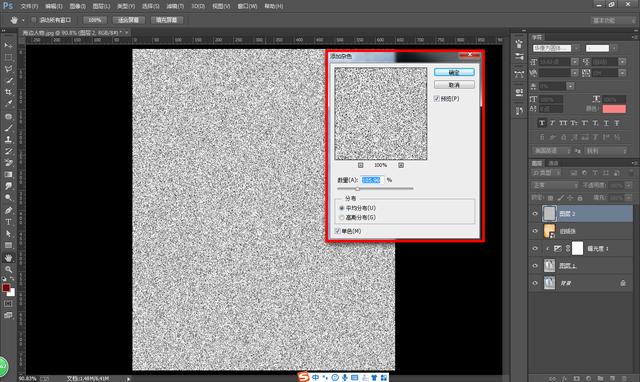Select the Quick Selection tool
Screen dimensions: 640x382
coord(8,80)
